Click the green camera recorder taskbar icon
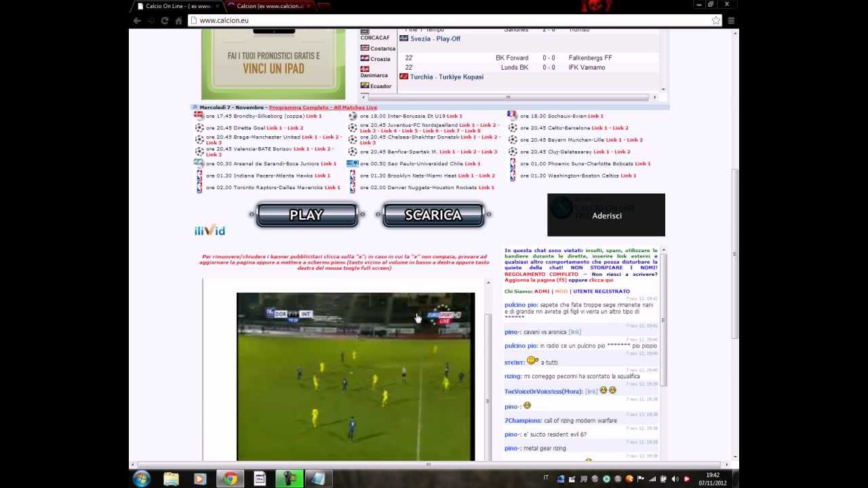Screen dimensions: 868x488 click(x=289, y=479)
